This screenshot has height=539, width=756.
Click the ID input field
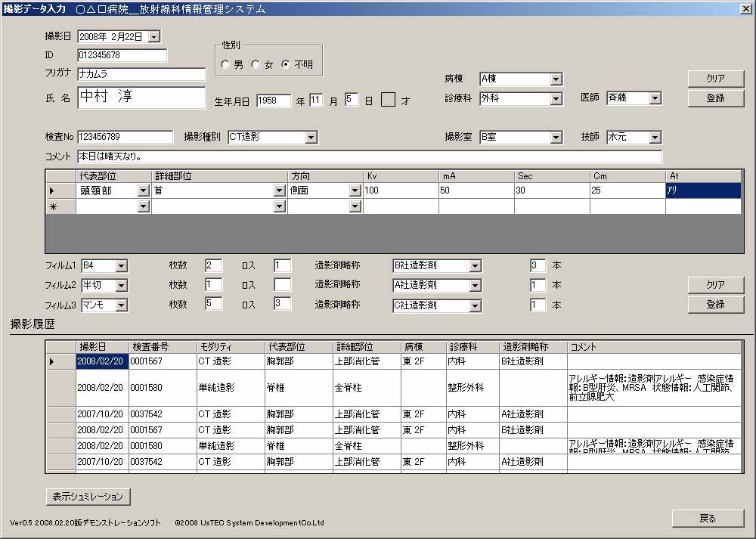(122, 55)
